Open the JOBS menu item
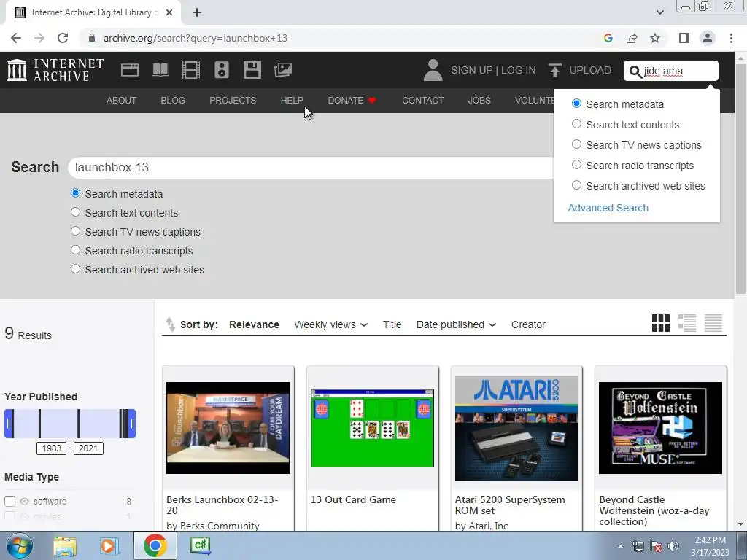This screenshot has height=560, width=747. click(479, 101)
